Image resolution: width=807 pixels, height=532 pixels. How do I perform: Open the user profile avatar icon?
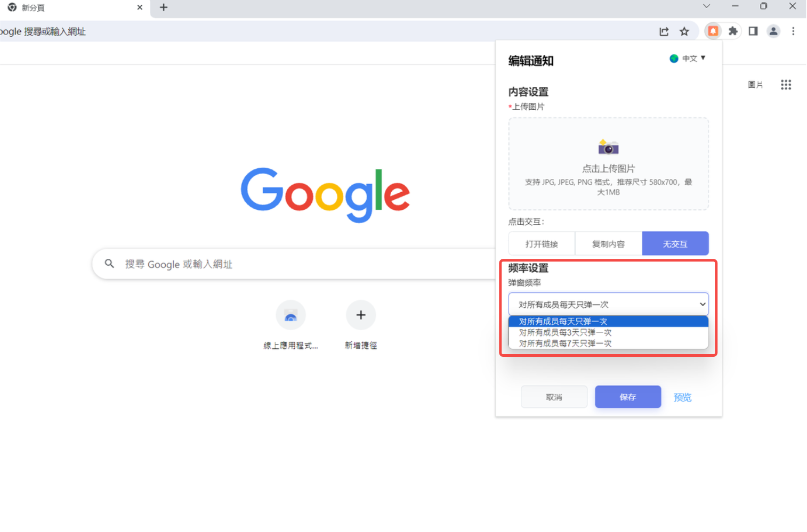click(773, 31)
